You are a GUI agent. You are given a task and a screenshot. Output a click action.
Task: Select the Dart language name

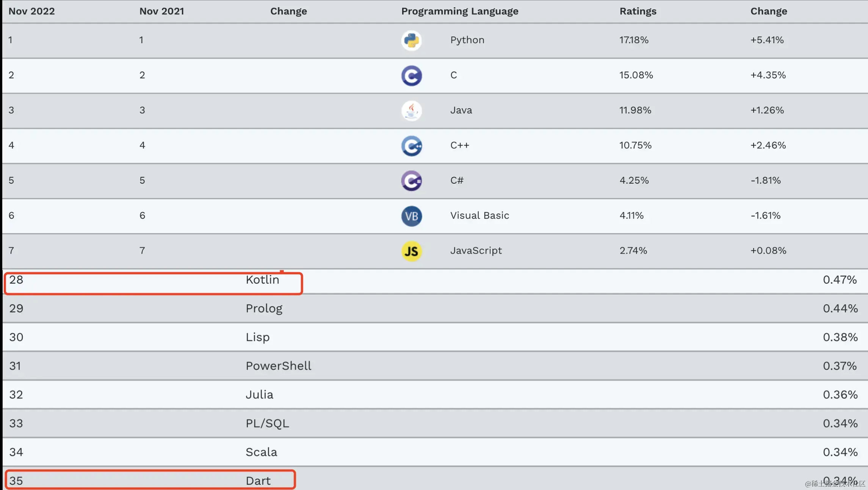coord(258,481)
